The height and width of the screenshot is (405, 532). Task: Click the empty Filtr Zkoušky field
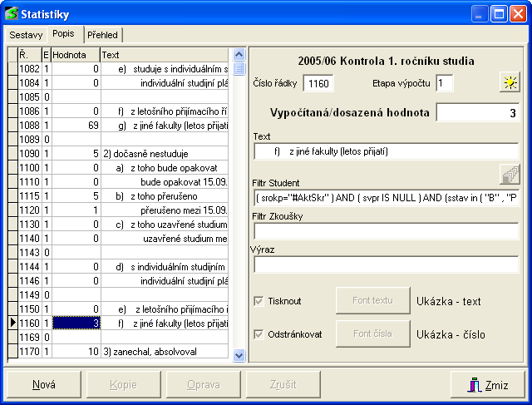pos(386,231)
